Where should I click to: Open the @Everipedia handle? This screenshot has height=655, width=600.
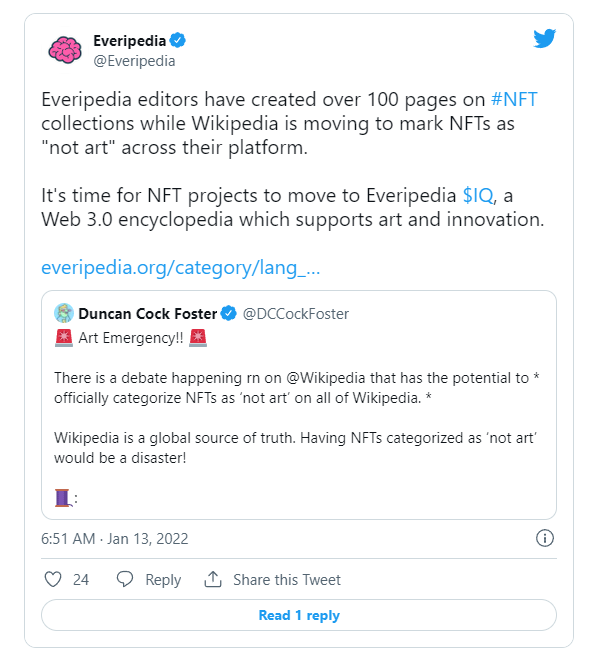coord(134,61)
